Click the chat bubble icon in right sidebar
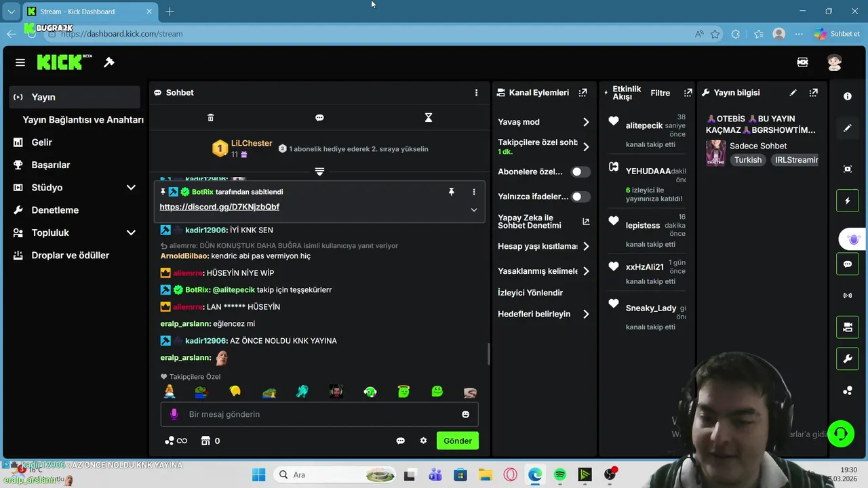868x488 pixels. (847, 264)
